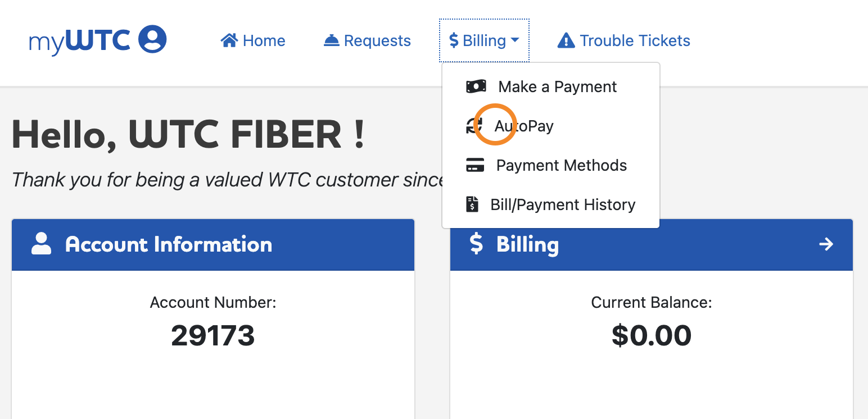Click the myWTC user profile icon
Screen dimensions: 868x419
pos(152,40)
